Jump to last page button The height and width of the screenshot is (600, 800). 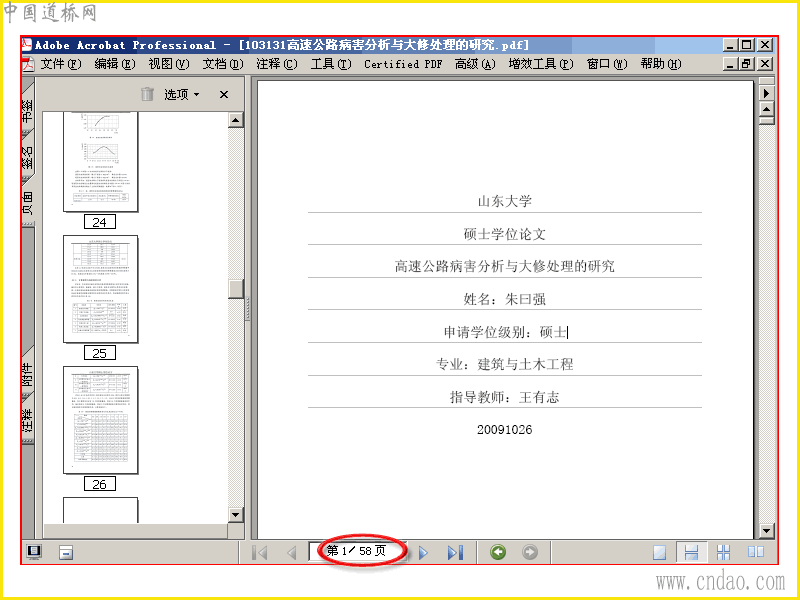455,552
